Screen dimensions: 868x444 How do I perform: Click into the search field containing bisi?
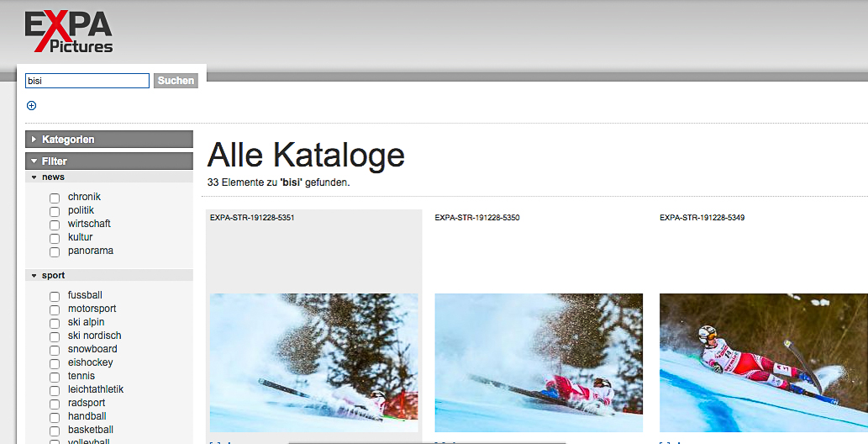click(x=87, y=81)
